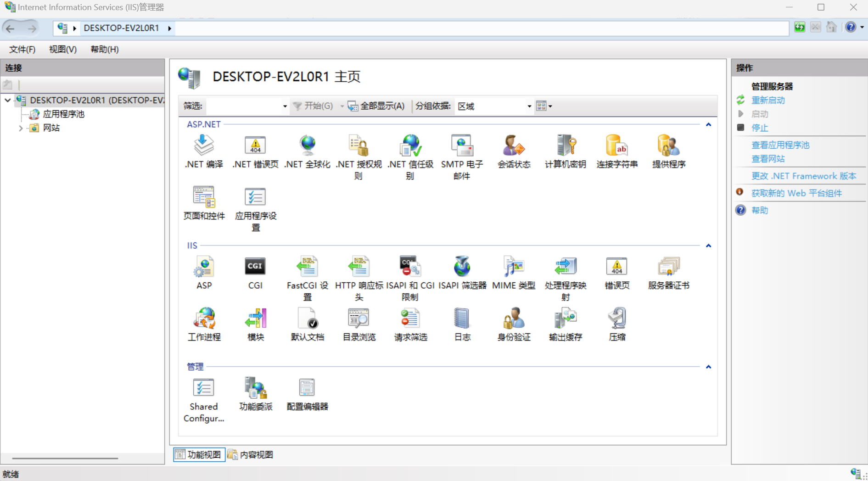Switch to the 内容视图 tab

(x=251, y=454)
